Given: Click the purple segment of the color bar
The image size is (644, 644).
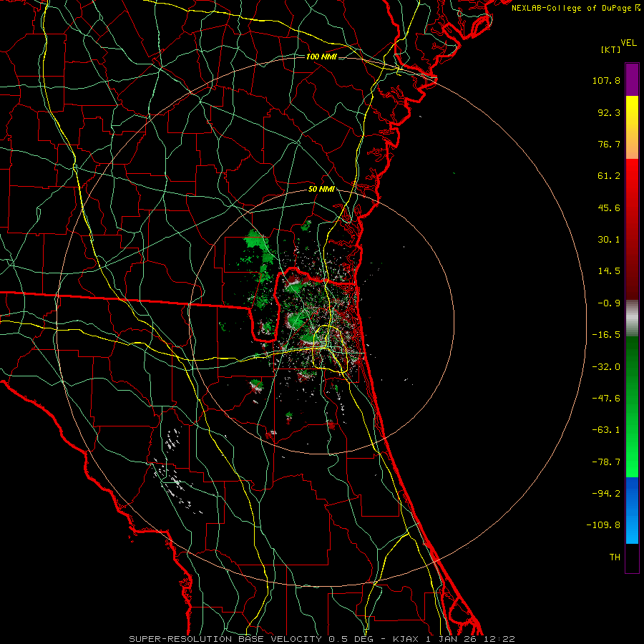Looking at the screenshot, I should coord(632,79).
